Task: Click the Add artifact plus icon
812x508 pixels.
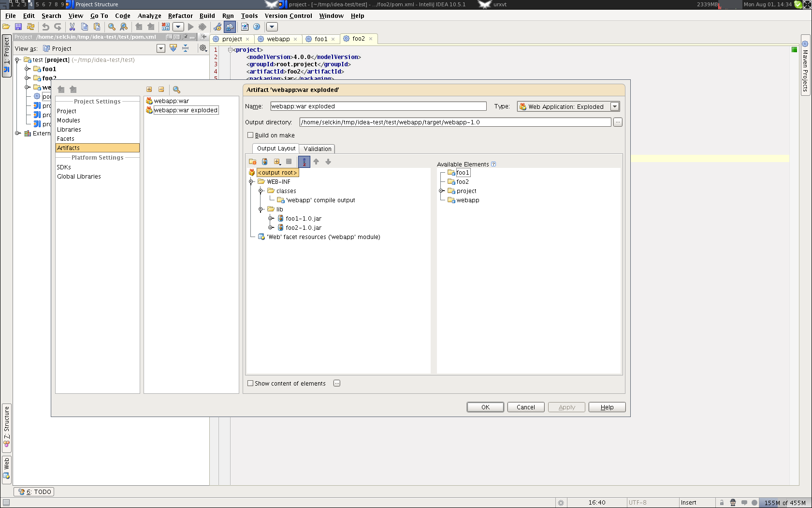Action: (x=149, y=90)
